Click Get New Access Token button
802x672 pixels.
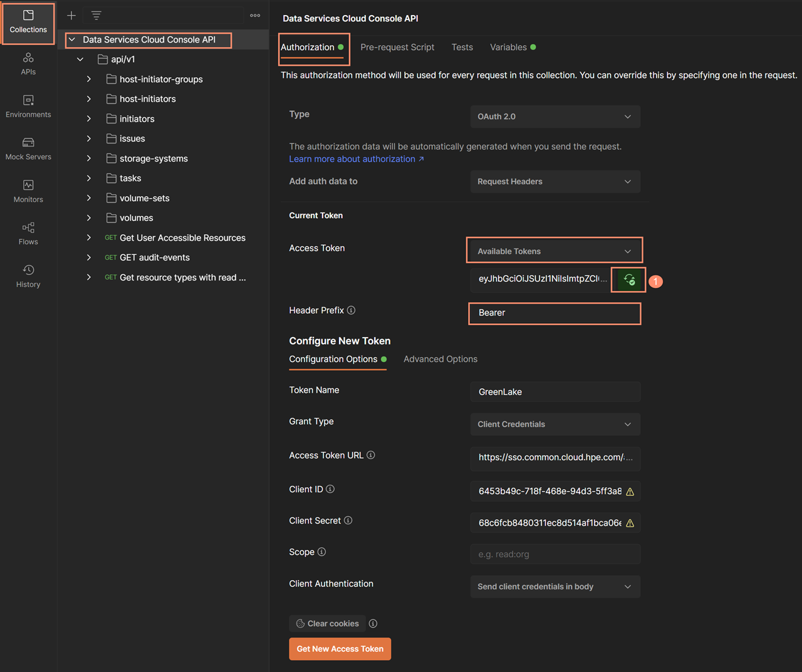(340, 649)
